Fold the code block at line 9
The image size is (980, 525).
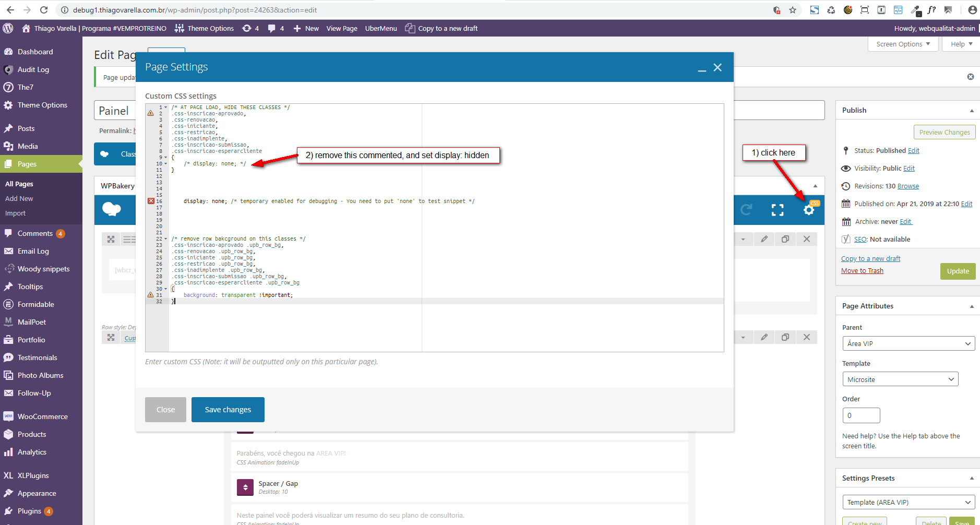pos(166,158)
